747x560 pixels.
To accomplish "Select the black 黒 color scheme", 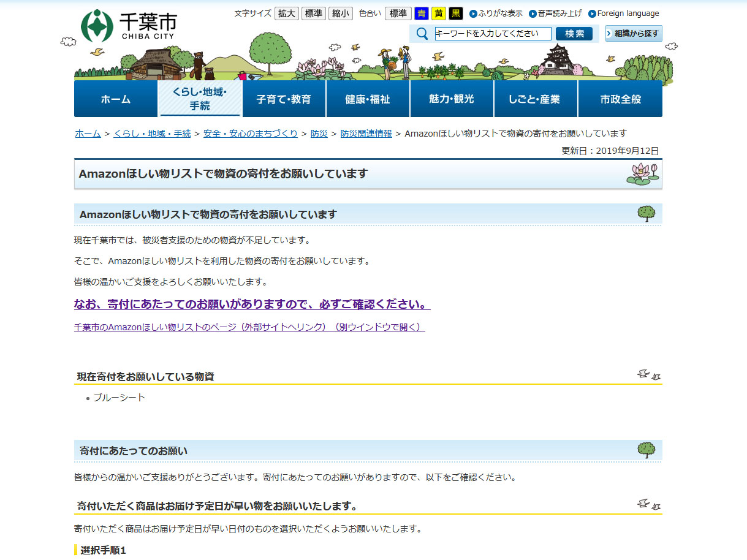I will pyautogui.click(x=456, y=13).
